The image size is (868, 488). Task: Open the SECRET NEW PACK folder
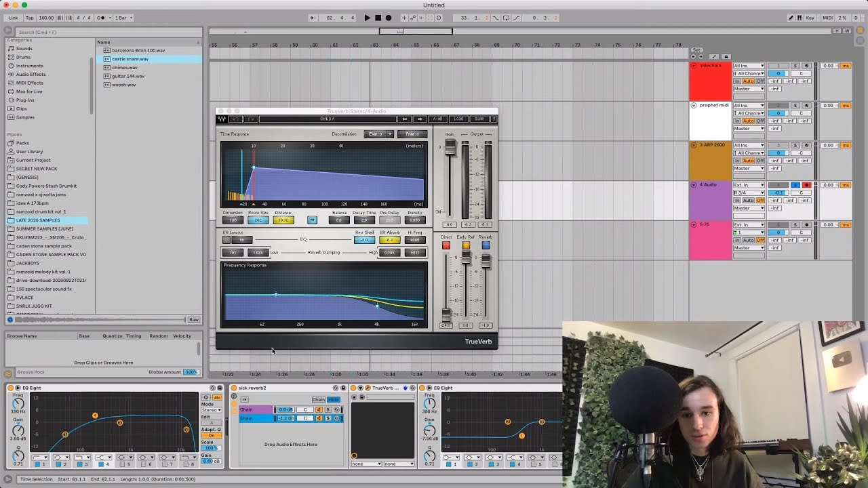point(37,169)
